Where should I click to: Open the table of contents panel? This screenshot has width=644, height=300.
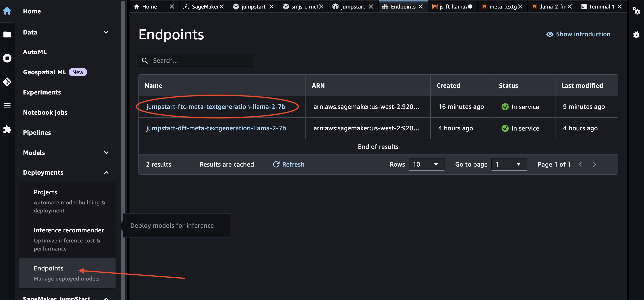[x=7, y=106]
